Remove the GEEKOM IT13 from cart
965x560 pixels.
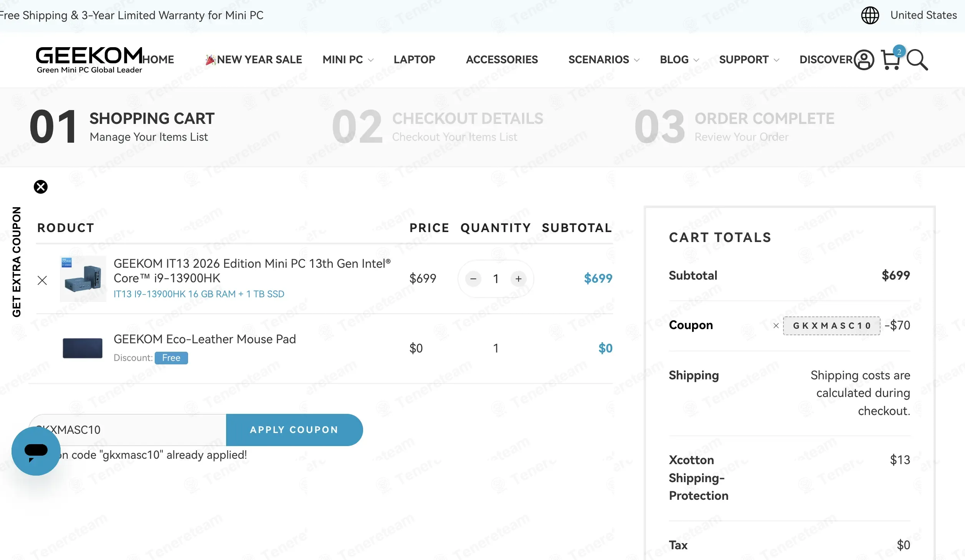point(42,280)
